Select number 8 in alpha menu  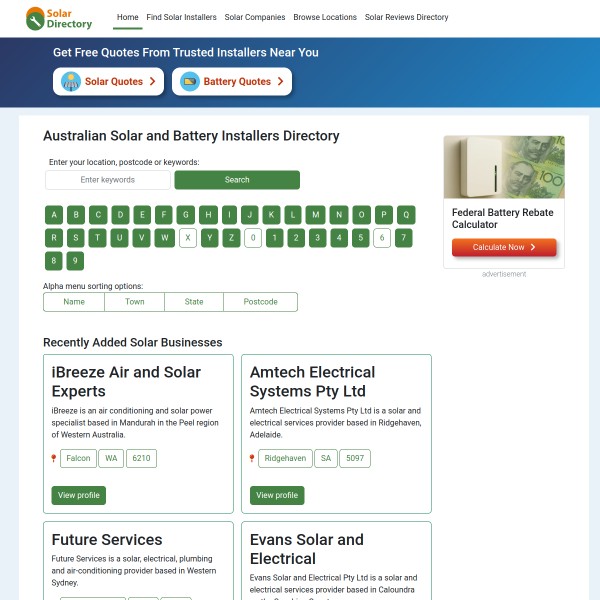[x=54, y=261]
